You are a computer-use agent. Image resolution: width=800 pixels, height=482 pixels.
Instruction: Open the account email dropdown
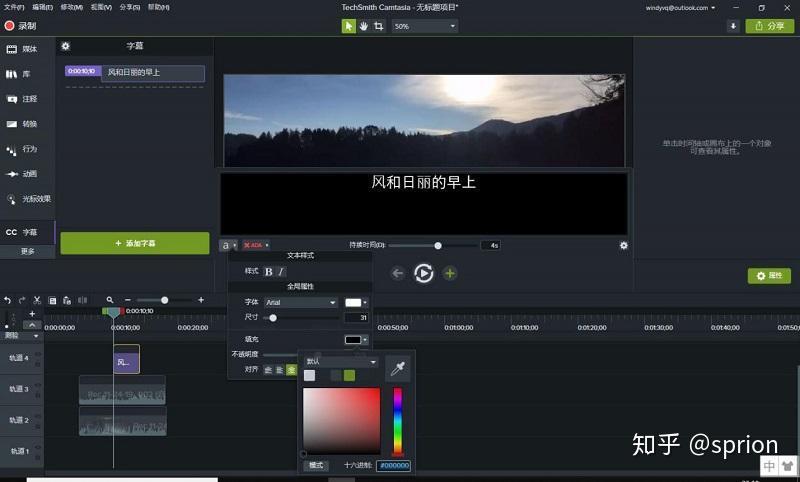pos(680,8)
